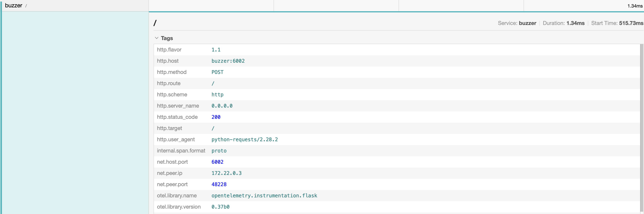The width and height of the screenshot is (644, 214).
Task: Select the python-requests/2.28.2 user agent value
Action: pos(244,139)
